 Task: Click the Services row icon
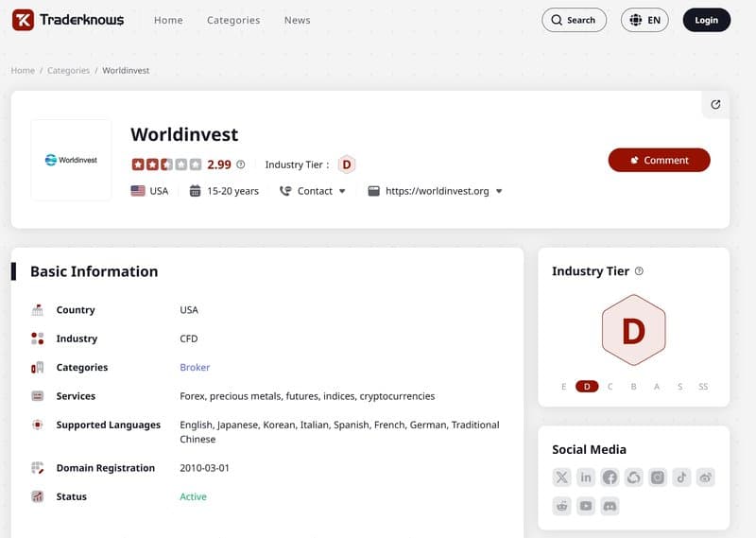(37, 396)
